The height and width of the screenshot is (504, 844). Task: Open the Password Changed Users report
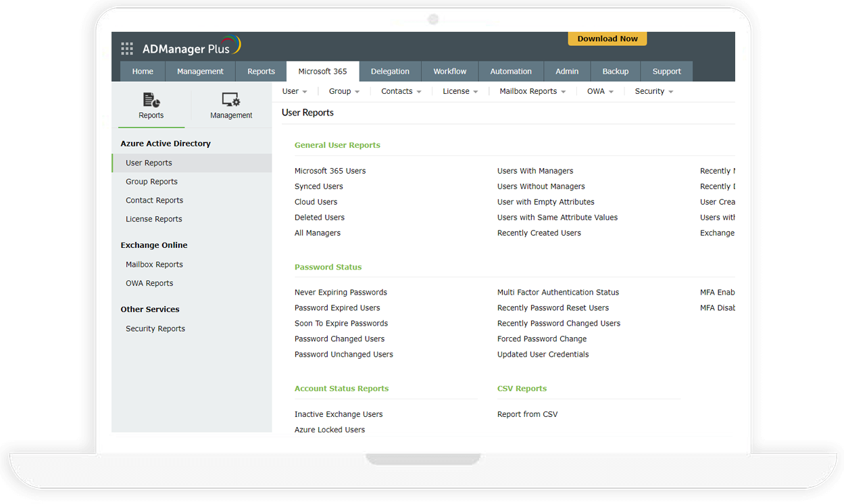point(339,339)
